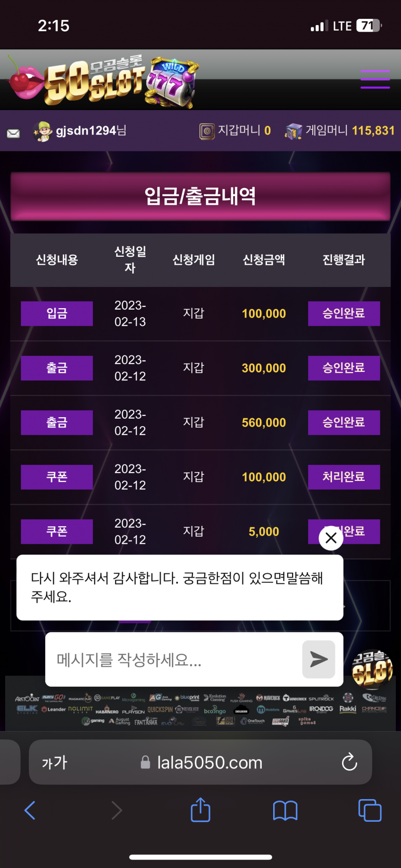Open the 가가 text size menu
Image resolution: width=401 pixels, height=868 pixels.
(x=55, y=762)
